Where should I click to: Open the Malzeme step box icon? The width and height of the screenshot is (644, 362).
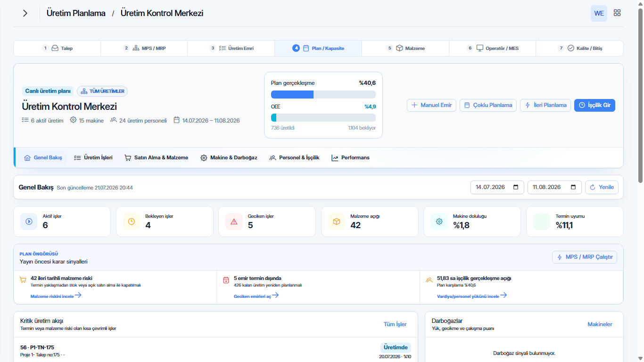pos(399,48)
